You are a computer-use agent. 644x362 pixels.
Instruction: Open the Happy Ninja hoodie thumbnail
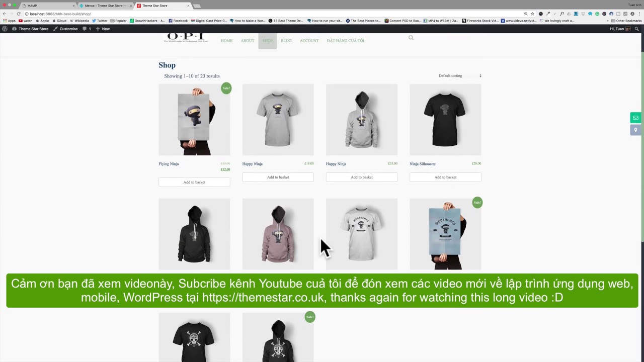click(x=361, y=120)
